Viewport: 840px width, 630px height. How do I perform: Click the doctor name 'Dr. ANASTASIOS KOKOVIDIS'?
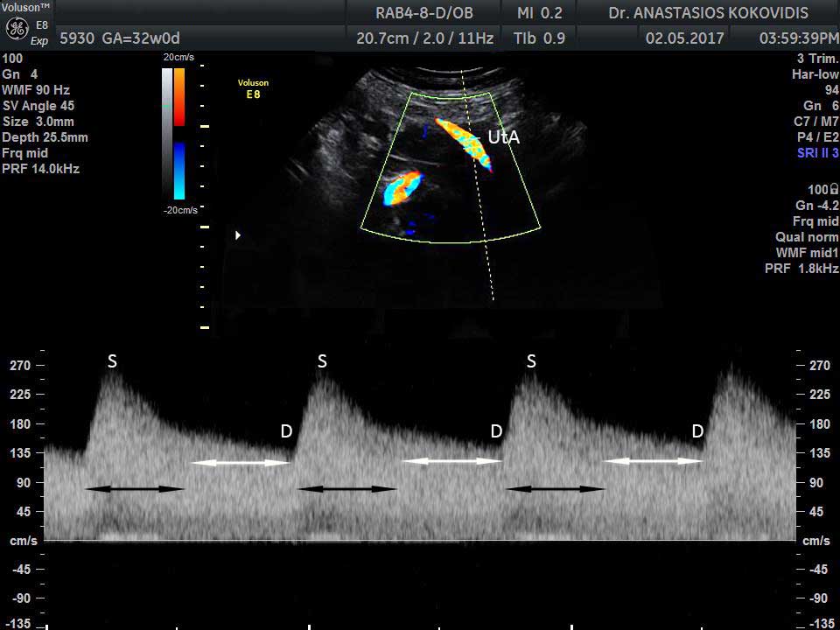pyautogui.click(x=708, y=13)
